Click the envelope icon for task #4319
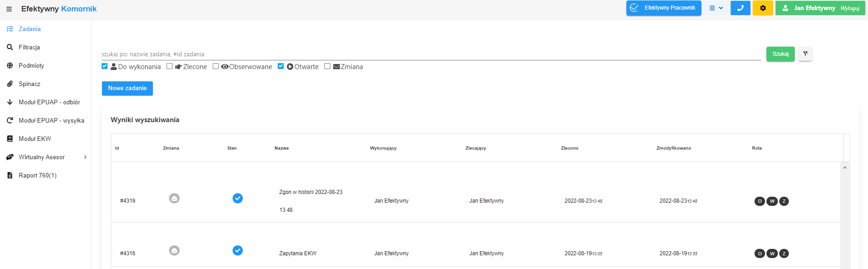 pyautogui.click(x=174, y=198)
